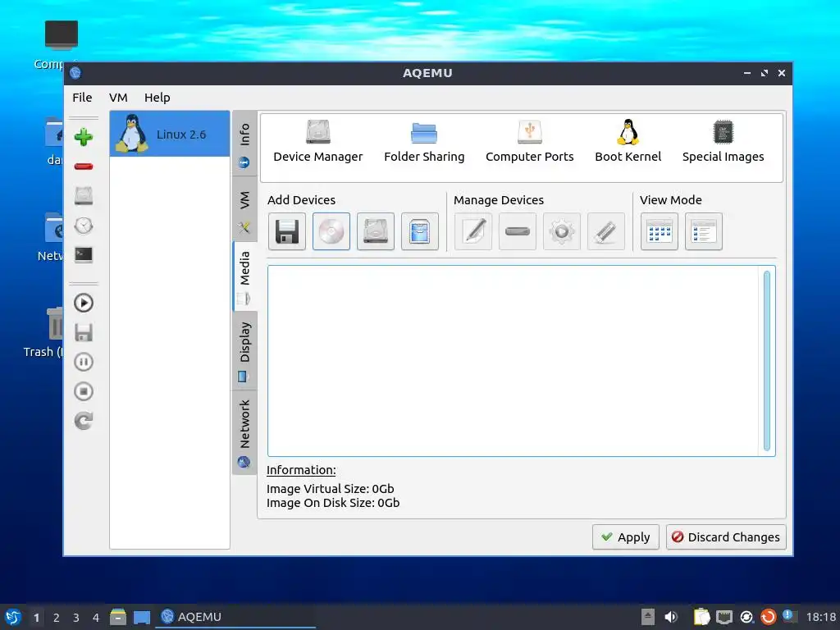The width and height of the screenshot is (840, 630).
Task: Open the terminal icon in left toolbar
Action: (84, 254)
